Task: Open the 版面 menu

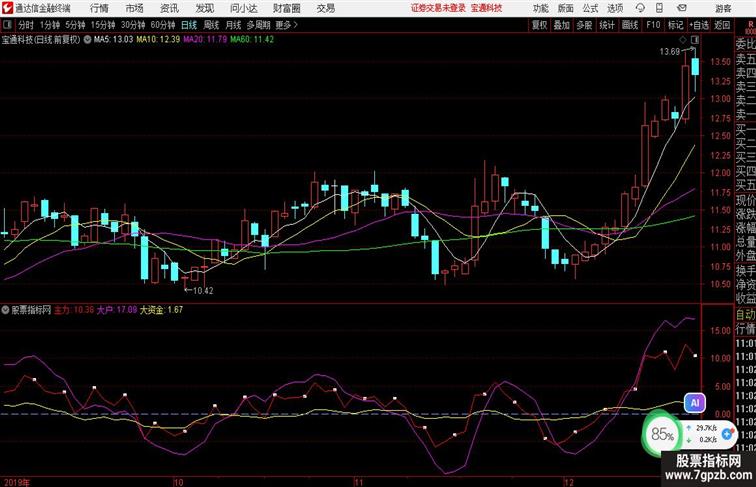Action: (565, 8)
